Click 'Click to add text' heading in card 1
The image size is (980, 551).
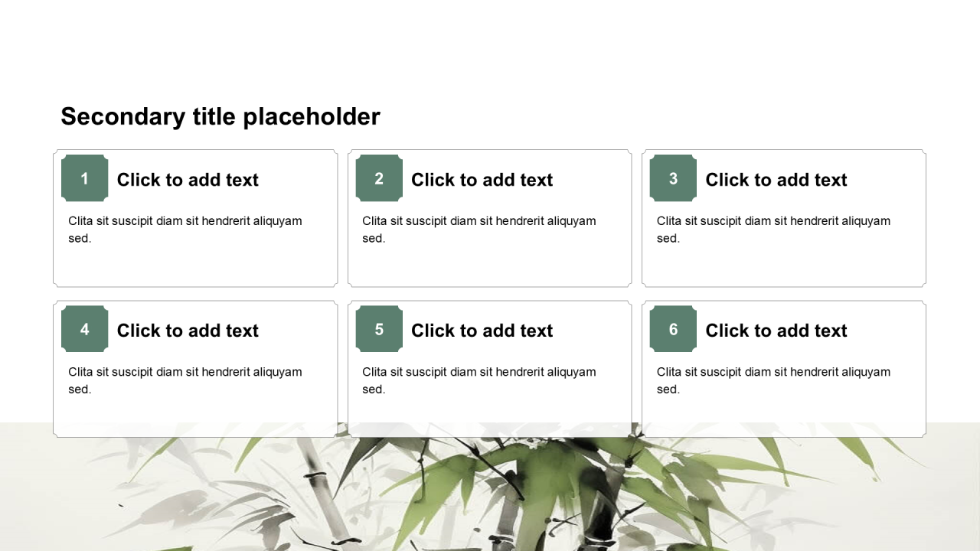(188, 180)
